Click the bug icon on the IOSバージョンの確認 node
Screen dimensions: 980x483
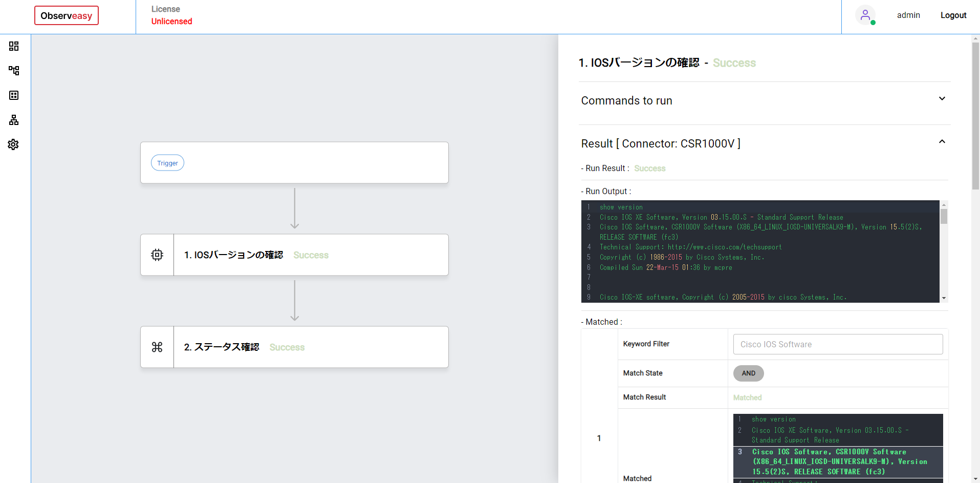(157, 255)
